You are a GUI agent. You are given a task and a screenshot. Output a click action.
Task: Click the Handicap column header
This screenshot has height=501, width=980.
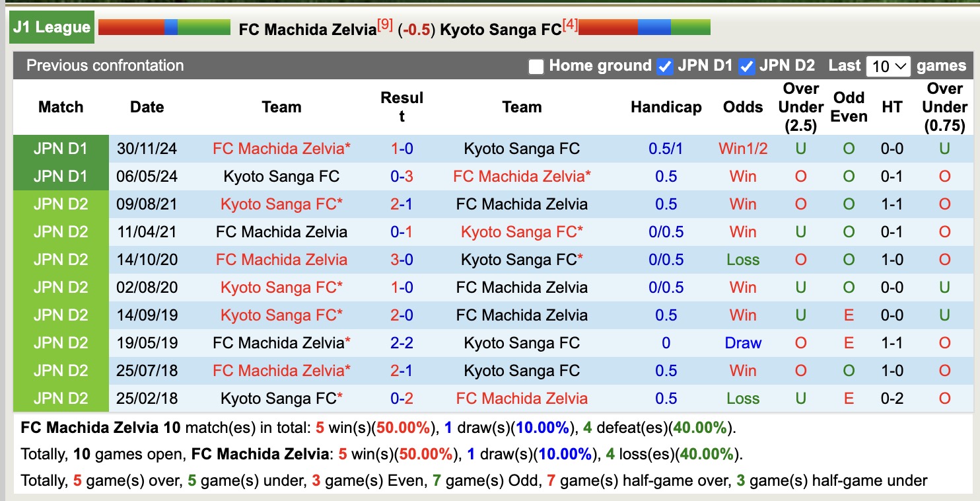pyautogui.click(x=666, y=107)
